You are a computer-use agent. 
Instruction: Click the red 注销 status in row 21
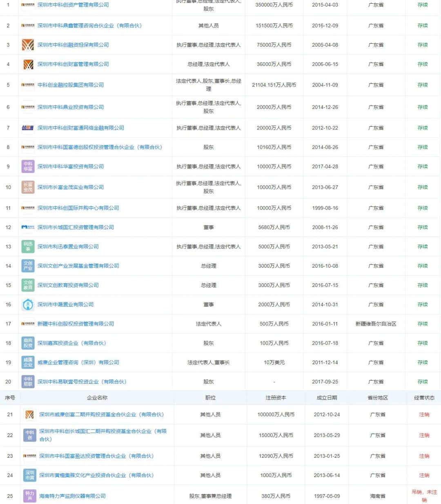point(424,414)
